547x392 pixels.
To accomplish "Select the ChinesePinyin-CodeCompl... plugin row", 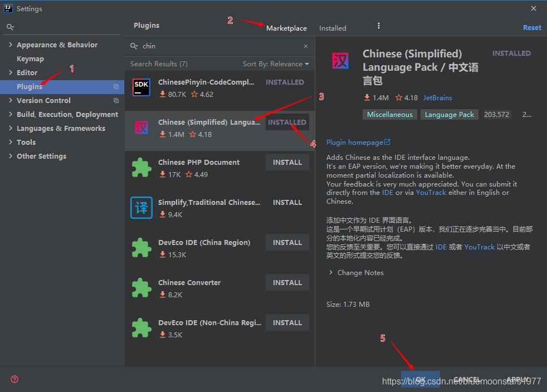I will coord(220,91).
